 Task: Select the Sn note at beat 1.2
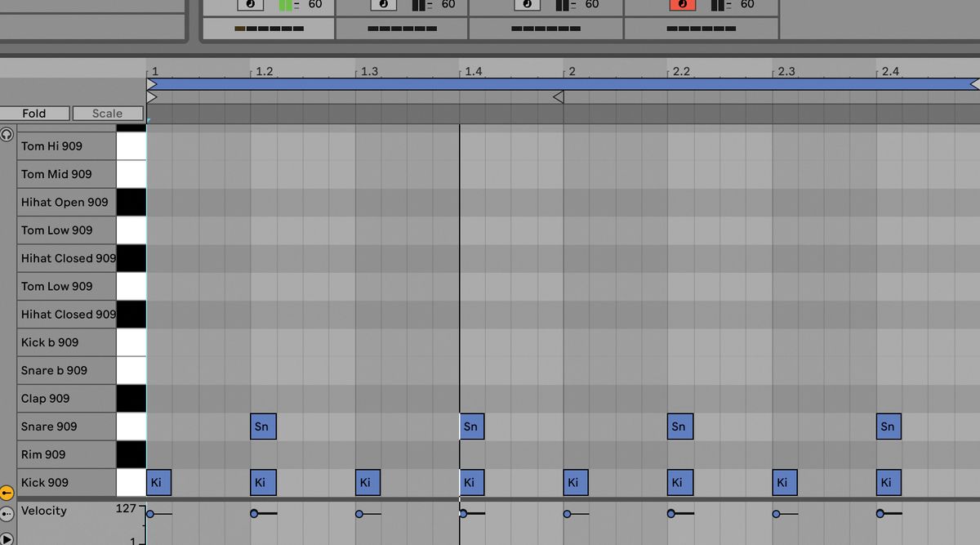(x=263, y=426)
